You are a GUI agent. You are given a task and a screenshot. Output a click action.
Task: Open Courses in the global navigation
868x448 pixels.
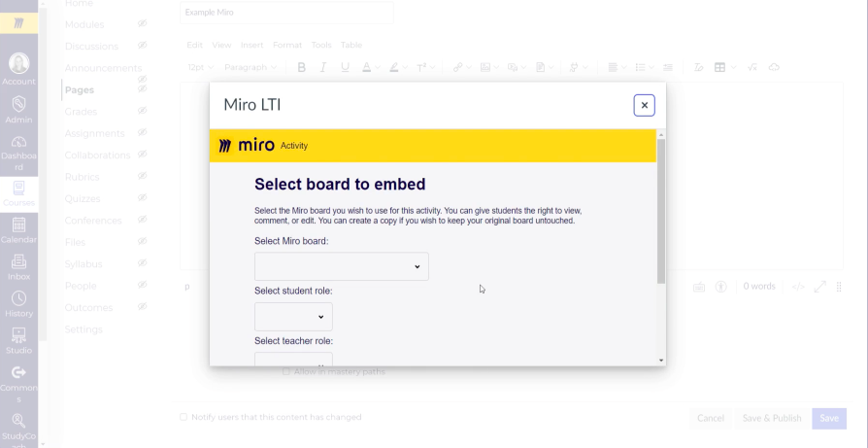pos(18,193)
